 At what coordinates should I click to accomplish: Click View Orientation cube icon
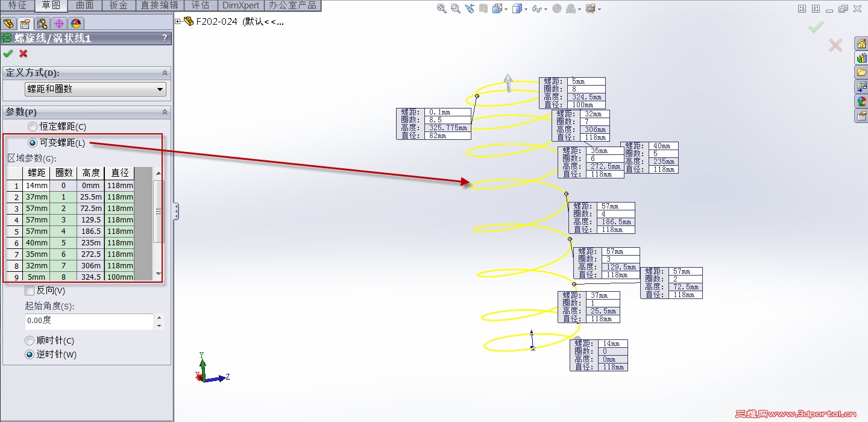[497, 8]
